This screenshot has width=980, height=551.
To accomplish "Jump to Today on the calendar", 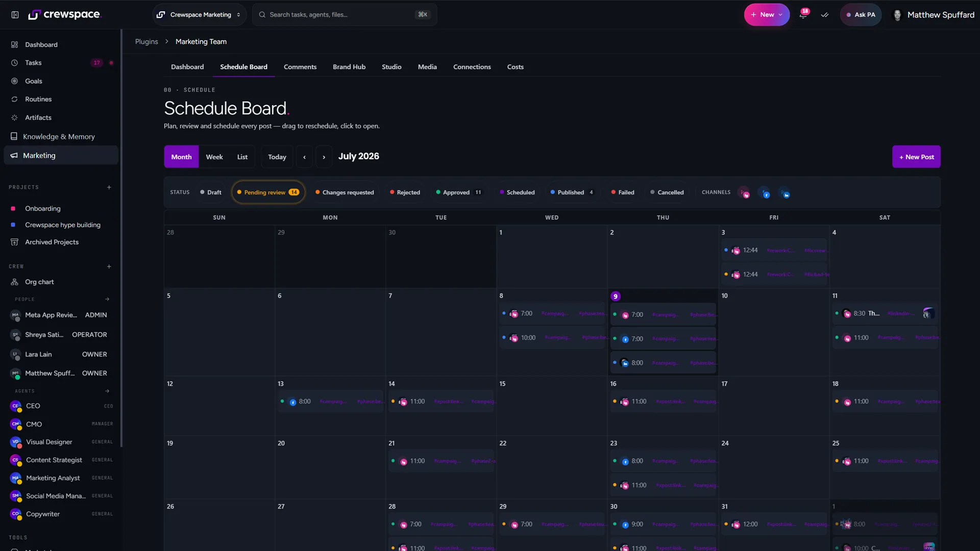I will (277, 157).
